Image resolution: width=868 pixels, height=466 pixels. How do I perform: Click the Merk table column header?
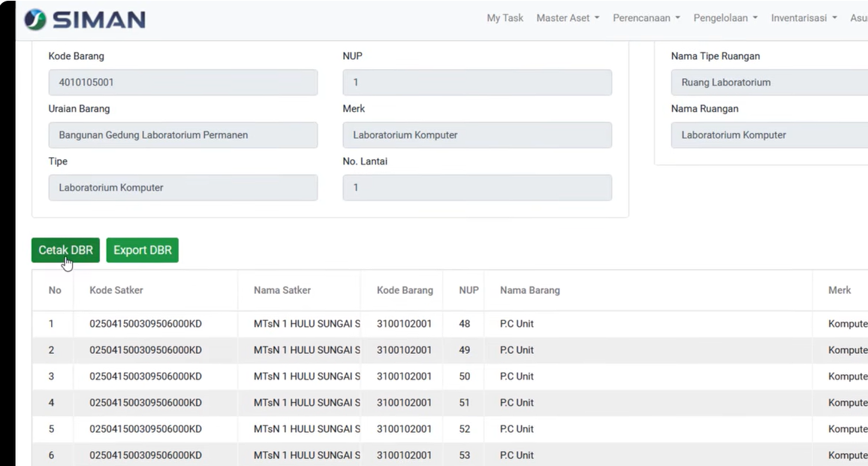(839, 290)
